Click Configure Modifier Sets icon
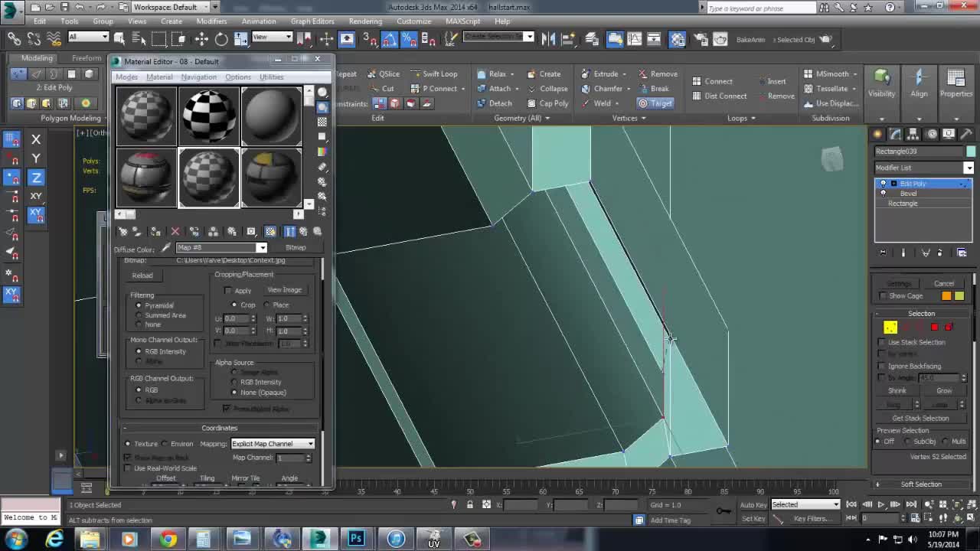Image resolution: width=980 pixels, height=551 pixels. (962, 253)
